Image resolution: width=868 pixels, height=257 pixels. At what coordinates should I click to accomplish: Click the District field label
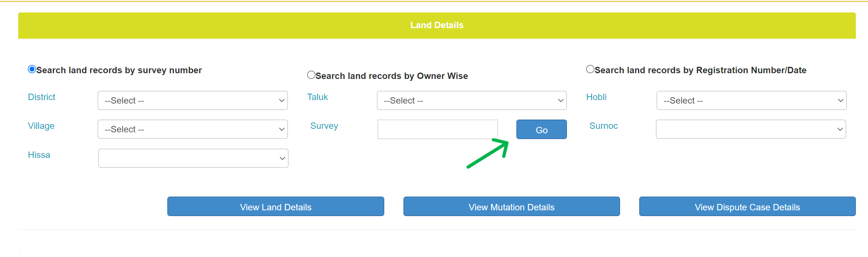pyautogui.click(x=42, y=97)
